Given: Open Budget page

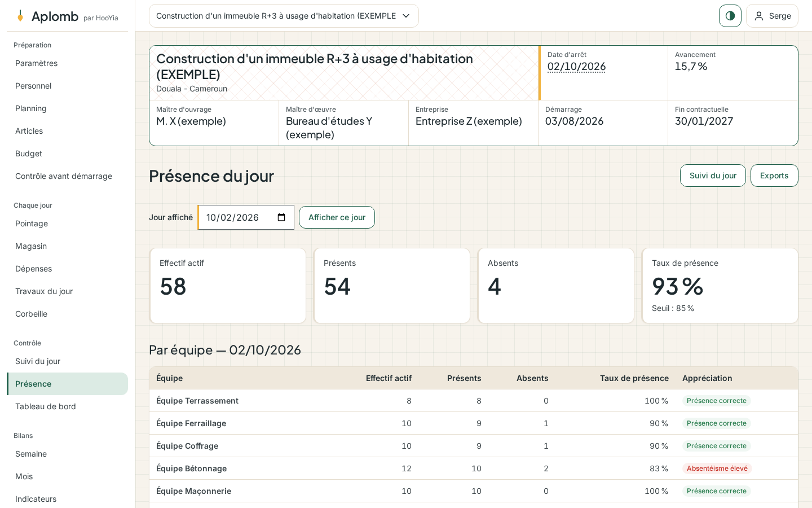Looking at the screenshot, I should pos(67,154).
